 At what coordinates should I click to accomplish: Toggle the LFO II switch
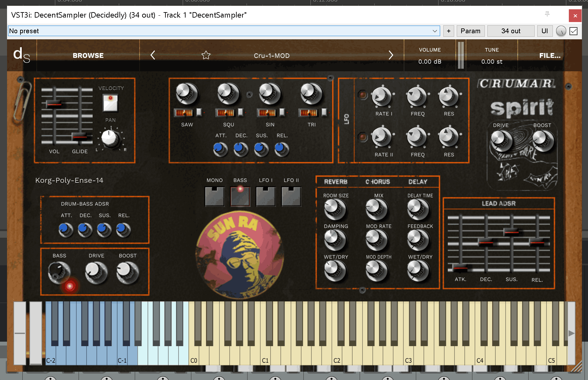tap(291, 197)
